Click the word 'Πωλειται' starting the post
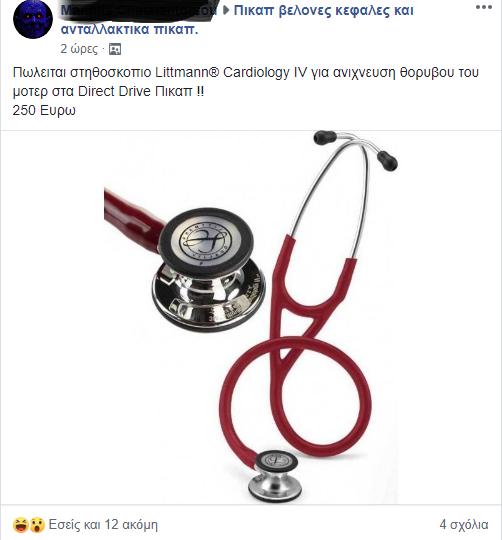The width and height of the screenshot is (502, 540). [39, 73]
